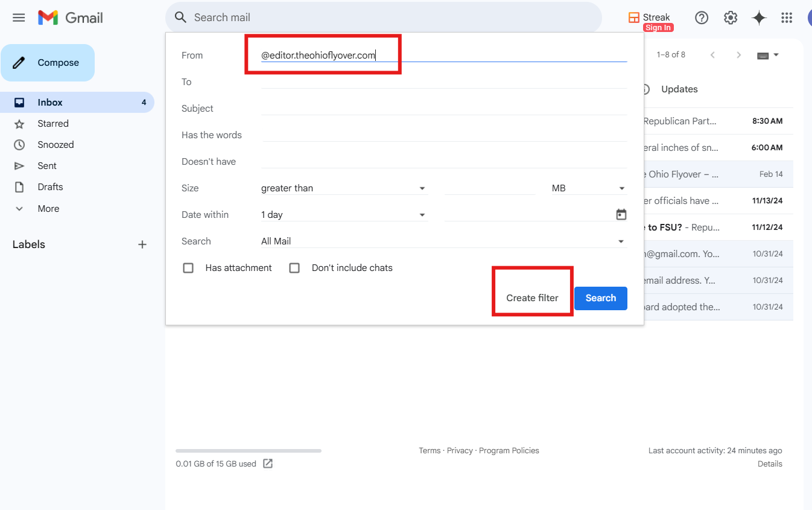Open storage management external link icon
812x510 pixels.
pyautogui.click(x=268, y=464)
